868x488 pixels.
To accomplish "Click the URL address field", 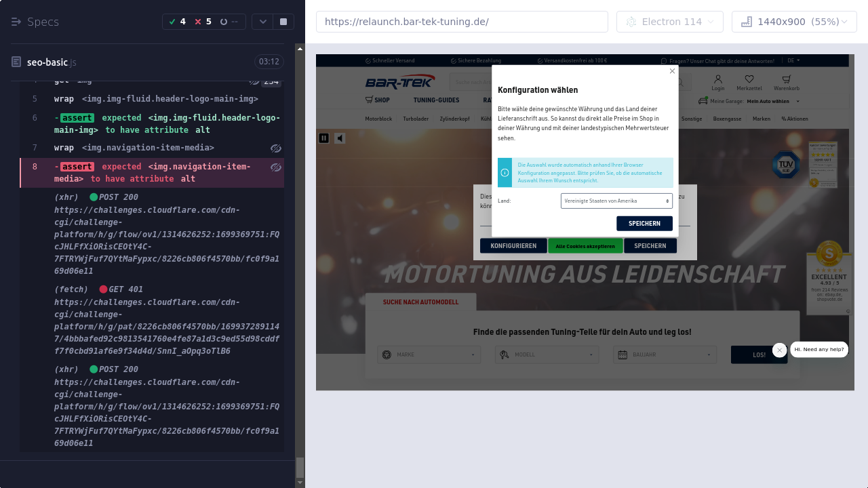I will pyautogui.click(x=462, y=22).
